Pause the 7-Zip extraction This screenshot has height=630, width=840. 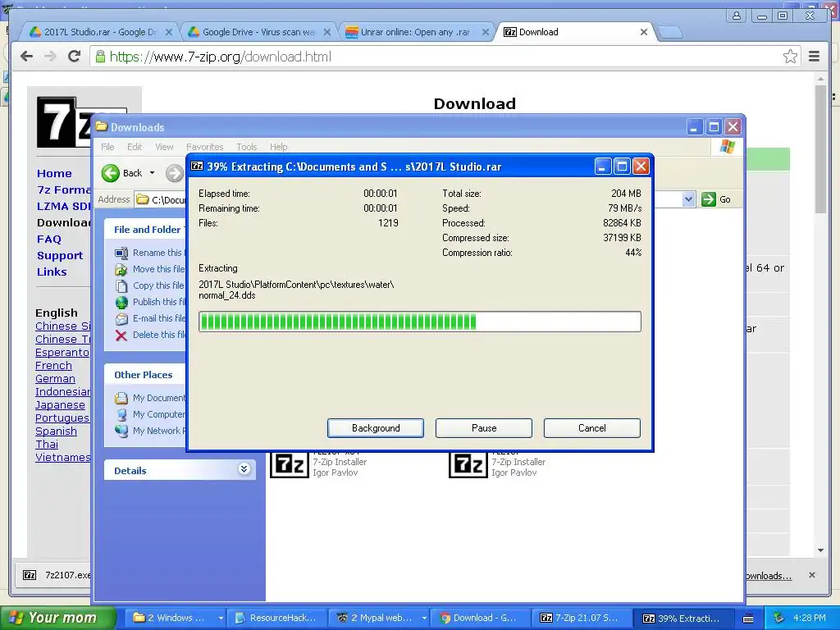tap(484, 428)
